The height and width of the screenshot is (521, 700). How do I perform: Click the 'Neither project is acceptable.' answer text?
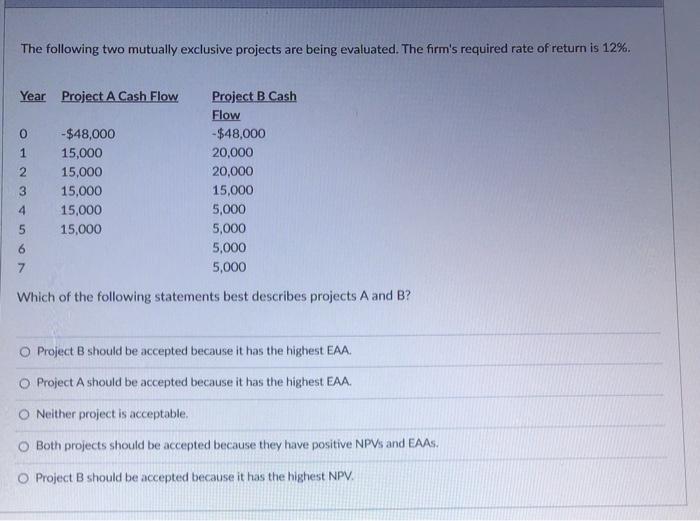coord(112,414)
